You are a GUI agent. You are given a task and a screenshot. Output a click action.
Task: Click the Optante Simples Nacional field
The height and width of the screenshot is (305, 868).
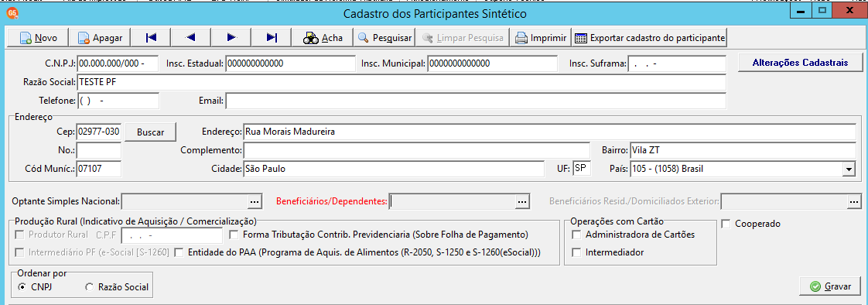coord(184,202)
